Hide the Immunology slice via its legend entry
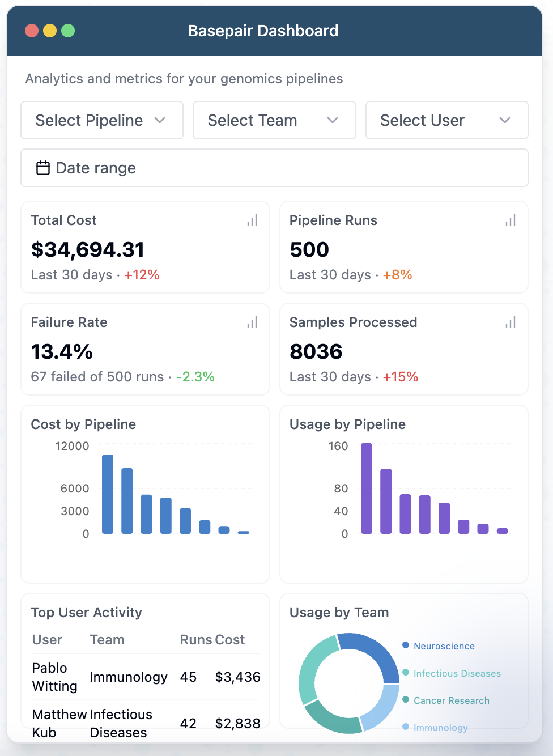Screen dimensions: 553x756 [x=440, y=727]
